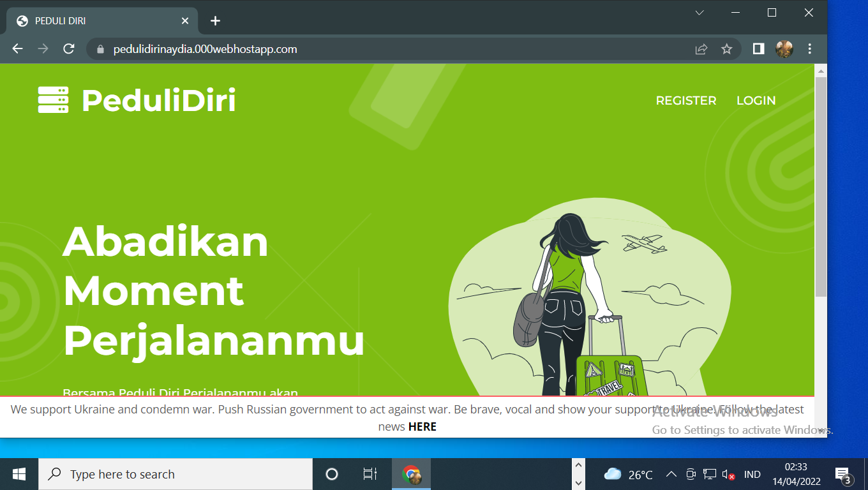The height and width of the screenshot is (490, 868).
Task: Open the Chrome profile avatar
Action: [x=784, y=49]
